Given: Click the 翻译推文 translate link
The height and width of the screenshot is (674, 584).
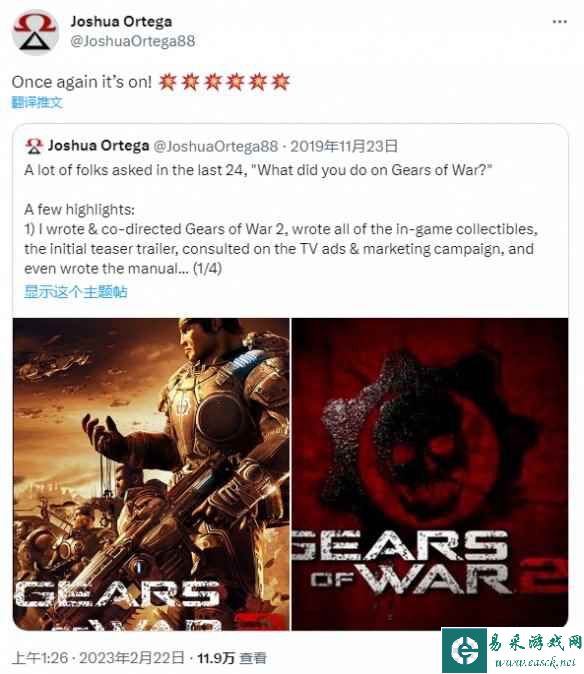Looking at the screenshot, I should pos(37,102).
